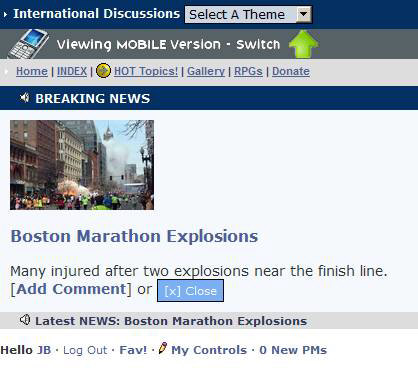Open the Gallery section
The image size is (418, 384).
coord(206,71)
